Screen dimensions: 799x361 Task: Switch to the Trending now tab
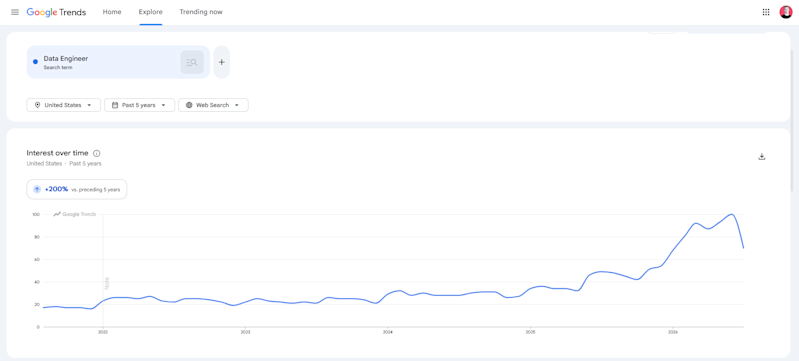click(x=201, y=12)
